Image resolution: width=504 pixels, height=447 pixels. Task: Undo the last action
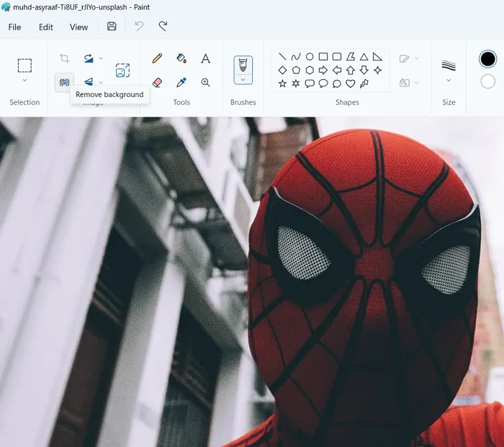139,26
